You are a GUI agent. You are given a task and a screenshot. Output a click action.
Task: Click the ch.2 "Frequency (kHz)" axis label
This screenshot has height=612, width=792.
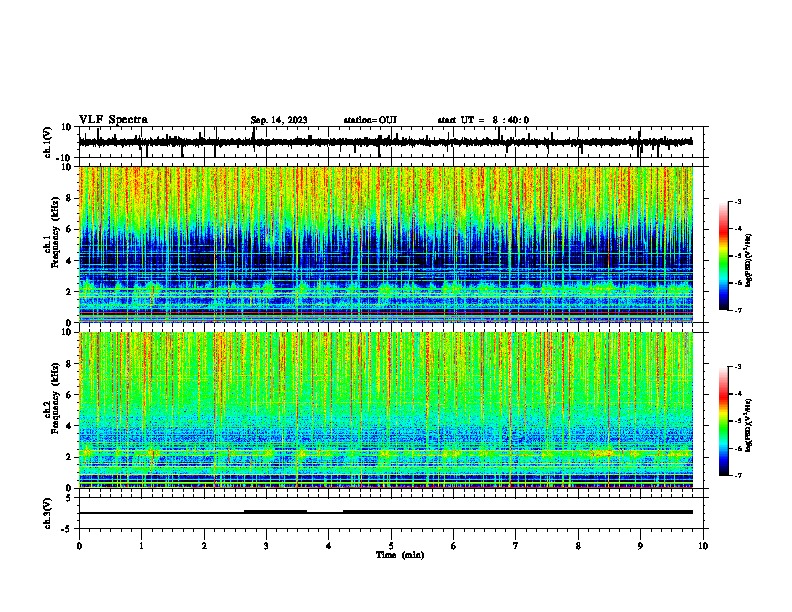point(56,398)
